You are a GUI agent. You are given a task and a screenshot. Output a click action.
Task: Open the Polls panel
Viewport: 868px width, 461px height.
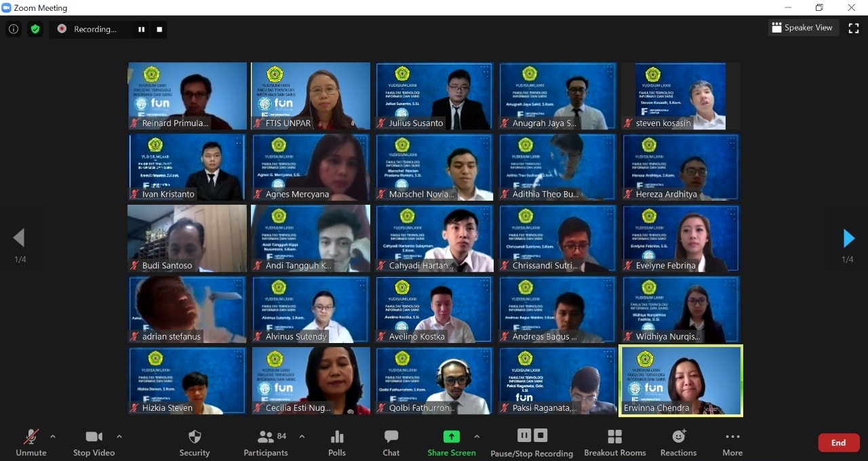click(337, 442)
